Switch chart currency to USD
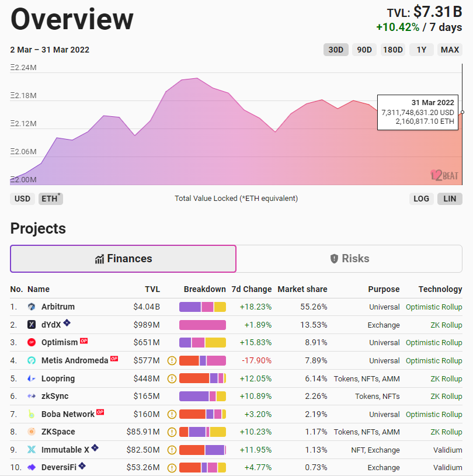Viewport: 473px width, 476px height. pyautogui.click(x=22, y=199)
